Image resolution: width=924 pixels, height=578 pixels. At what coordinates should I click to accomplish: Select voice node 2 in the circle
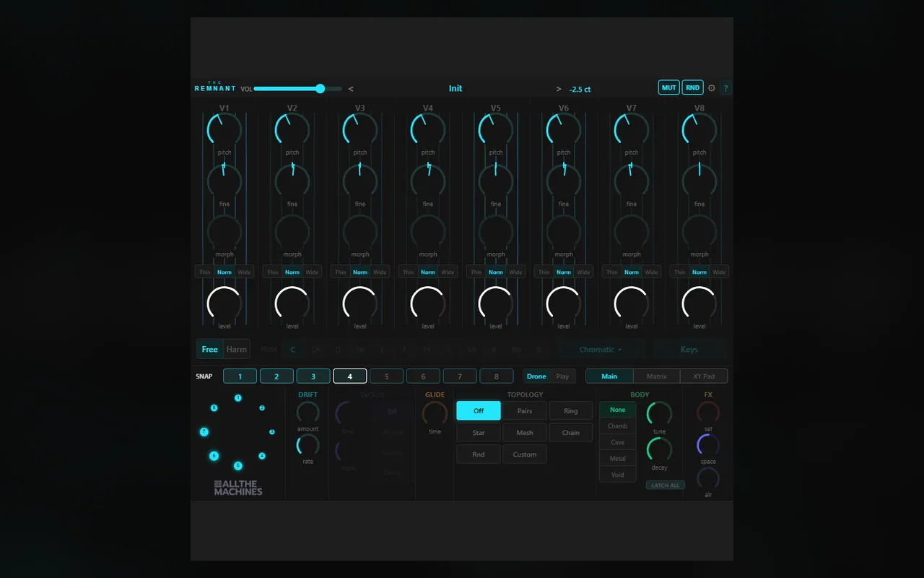262,408
